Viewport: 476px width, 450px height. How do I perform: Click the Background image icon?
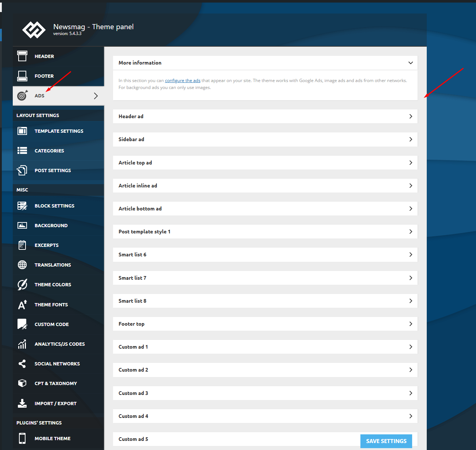22,225
